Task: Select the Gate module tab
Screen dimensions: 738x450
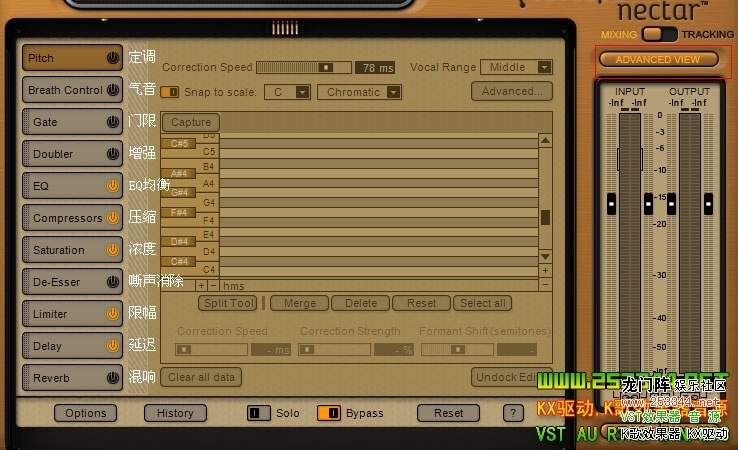Action: coord(72,122)
